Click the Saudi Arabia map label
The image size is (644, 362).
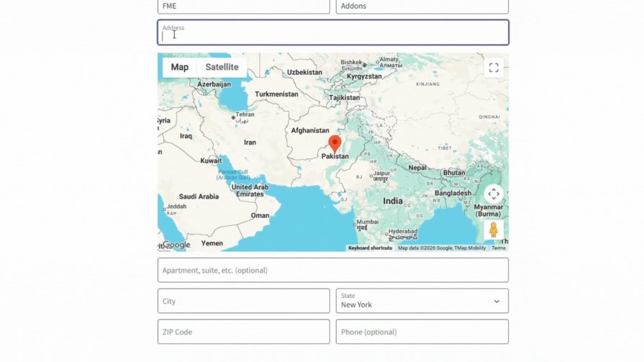pos(199,196)
